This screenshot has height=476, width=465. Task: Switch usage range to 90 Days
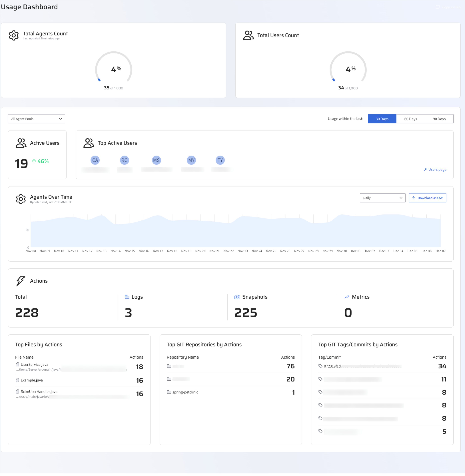point(439,119)
